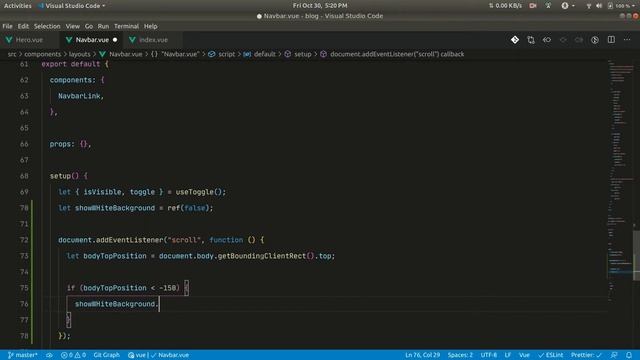
Task: Click the master branch in status bar
Action: (x=22, y=355)
